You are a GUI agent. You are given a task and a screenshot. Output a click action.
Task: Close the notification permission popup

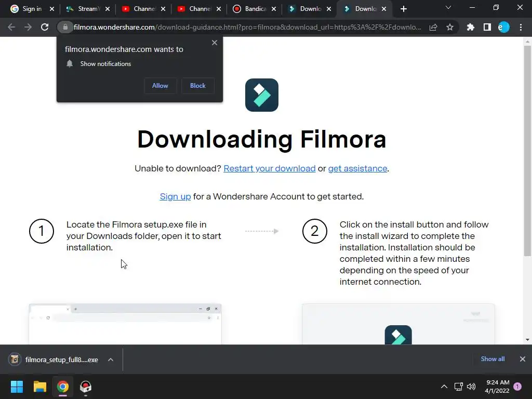click(x=215, y=43)
